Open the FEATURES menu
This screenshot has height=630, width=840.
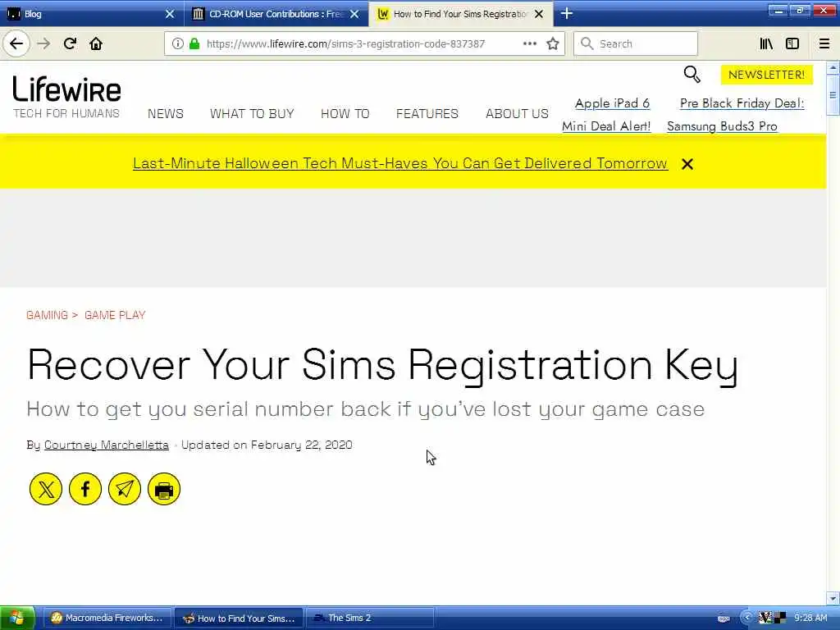(x=427, y=113)
